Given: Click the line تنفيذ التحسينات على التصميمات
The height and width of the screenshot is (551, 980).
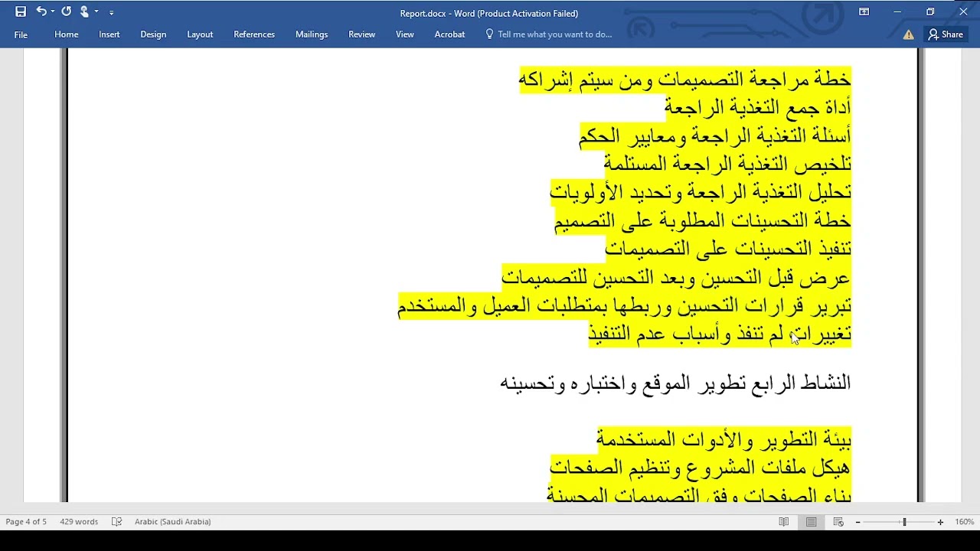Looking at the screenshot, I should point(728,249).
